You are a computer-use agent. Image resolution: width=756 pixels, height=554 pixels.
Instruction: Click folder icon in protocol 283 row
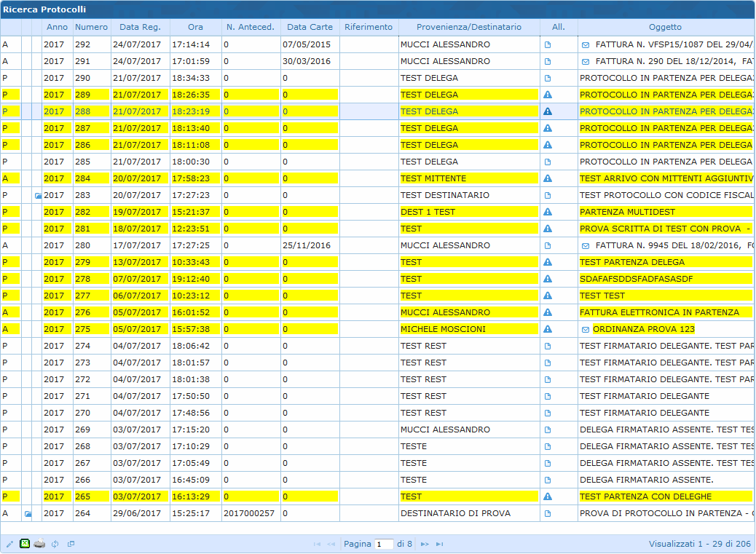point(38,195)
